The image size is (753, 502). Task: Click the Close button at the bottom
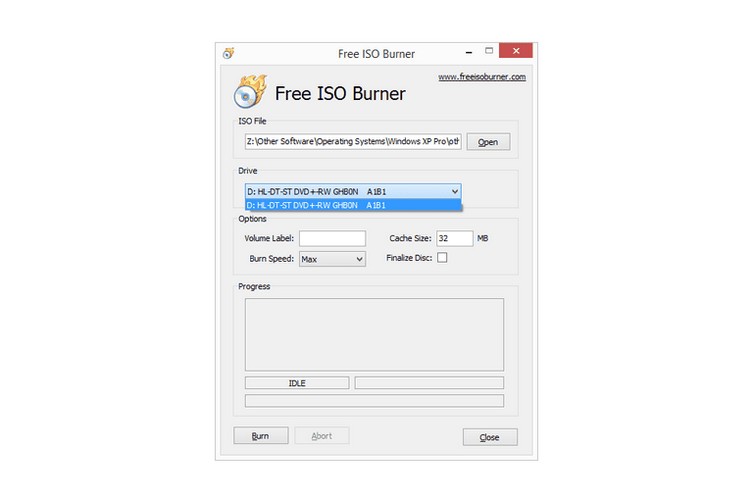tap(490, 437)
